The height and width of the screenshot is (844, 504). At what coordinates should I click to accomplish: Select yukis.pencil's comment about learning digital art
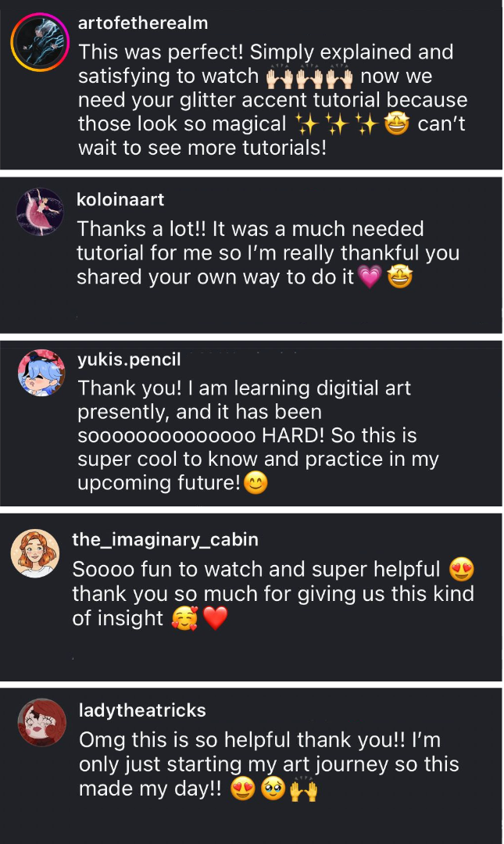pyautogui.click(x=259, y=435)
